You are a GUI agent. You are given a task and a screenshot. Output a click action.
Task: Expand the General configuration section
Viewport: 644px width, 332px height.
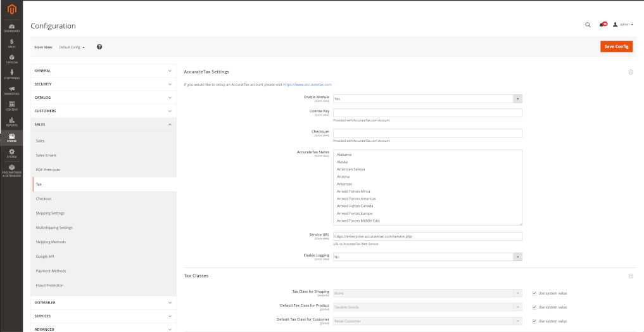point(103,71)
